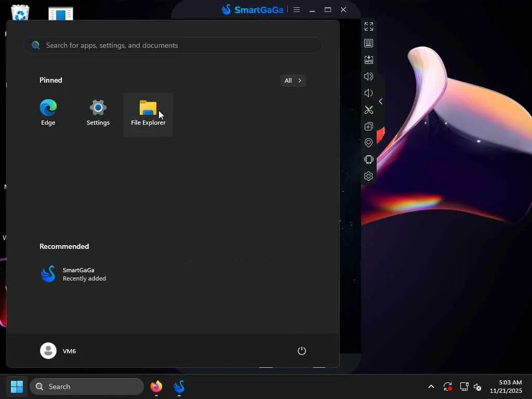Open SmartGaGa keyboard mapping tool
The image size is (532, 399).
click(x=368, y=43)
